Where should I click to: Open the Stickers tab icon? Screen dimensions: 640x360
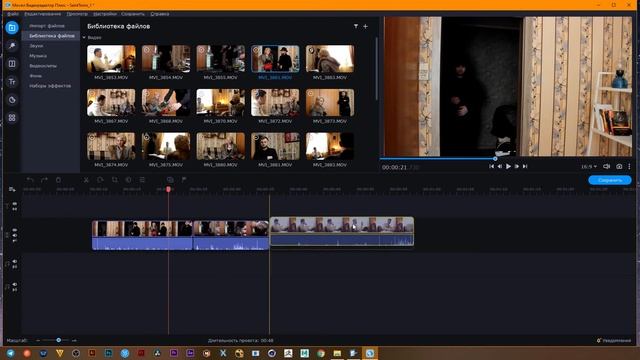point(12,100)
